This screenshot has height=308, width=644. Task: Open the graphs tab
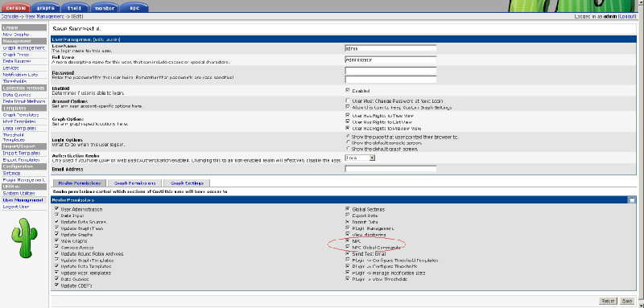point(45,8)
